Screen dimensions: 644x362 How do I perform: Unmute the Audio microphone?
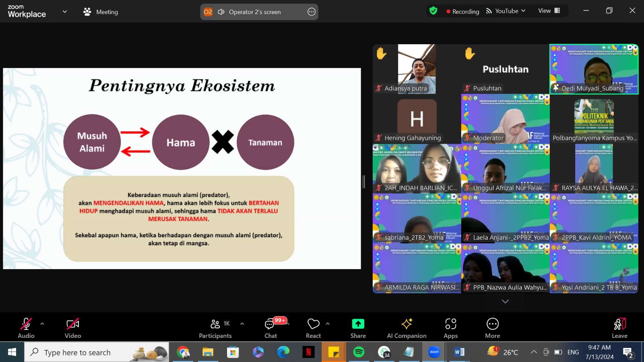coord(26,324)
